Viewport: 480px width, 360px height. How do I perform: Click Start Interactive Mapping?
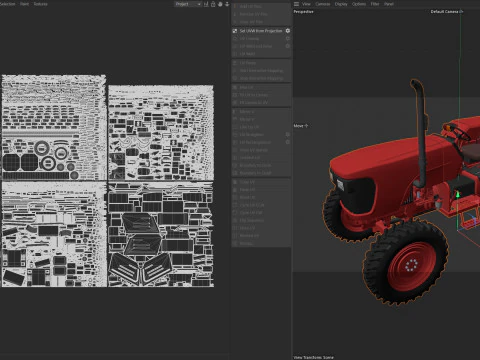point(261,70)
